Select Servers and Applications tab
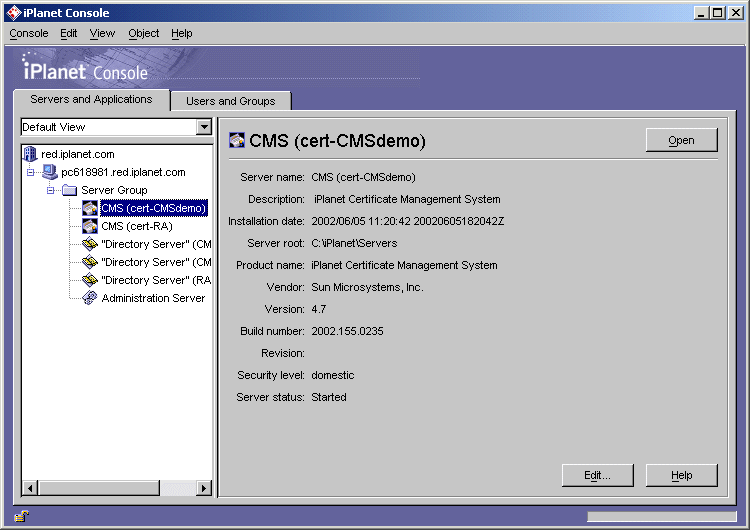 (91, 99)
